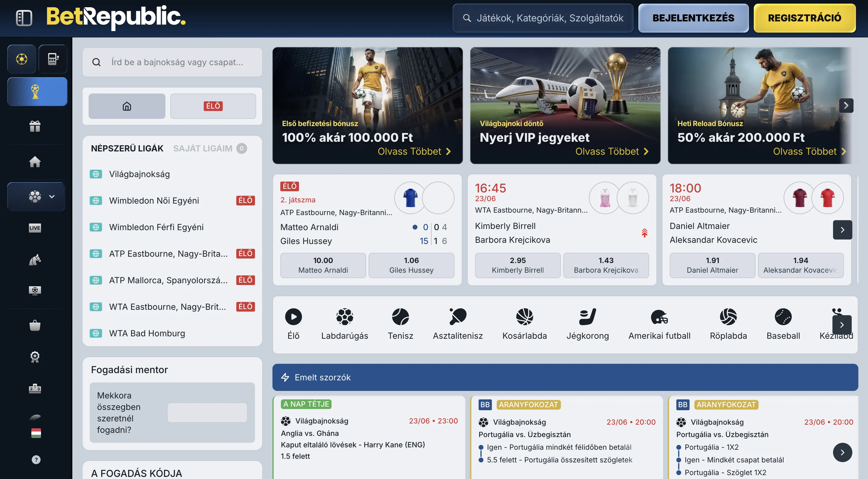This screenshot has width=868, height=479.
Task: Open the casino slot machine icon
Action: coord(53,59)
